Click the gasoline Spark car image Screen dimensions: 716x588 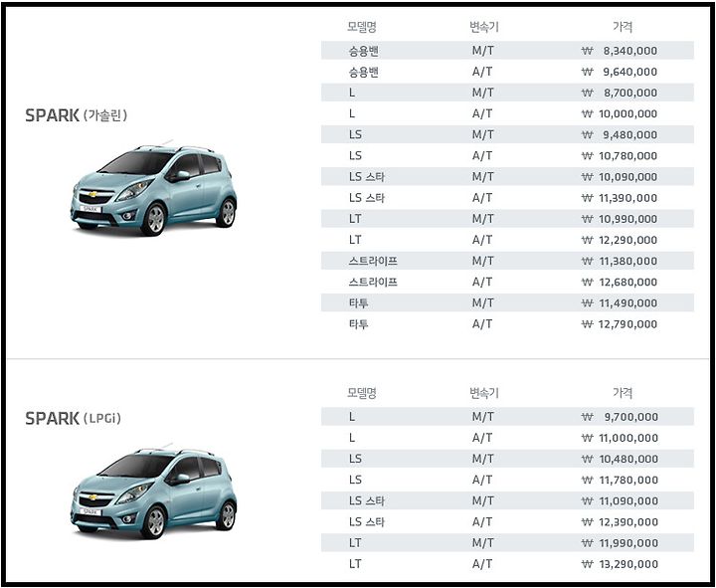coord(154,190)
